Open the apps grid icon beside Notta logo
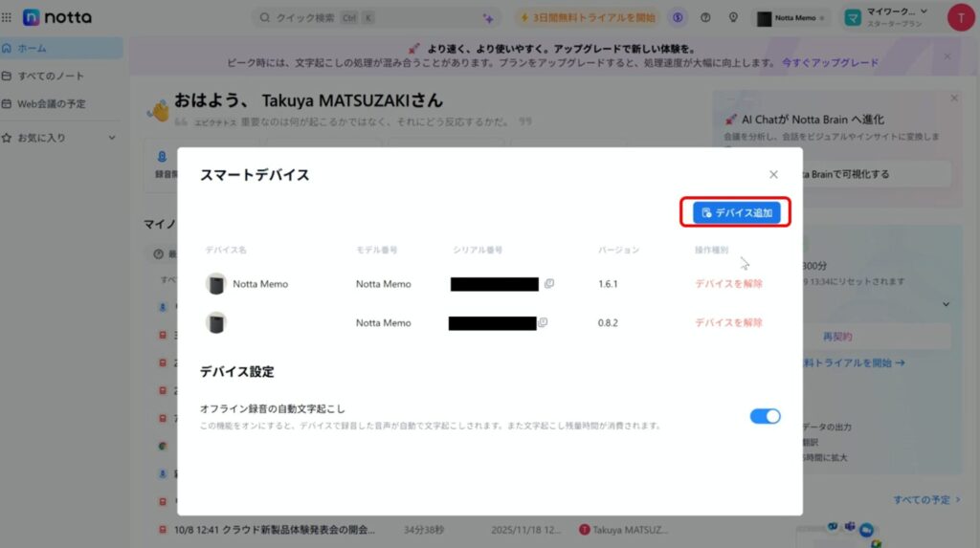The width and height of the screenshot is (980, 548). pyautogui.click(x=8, y=17)
